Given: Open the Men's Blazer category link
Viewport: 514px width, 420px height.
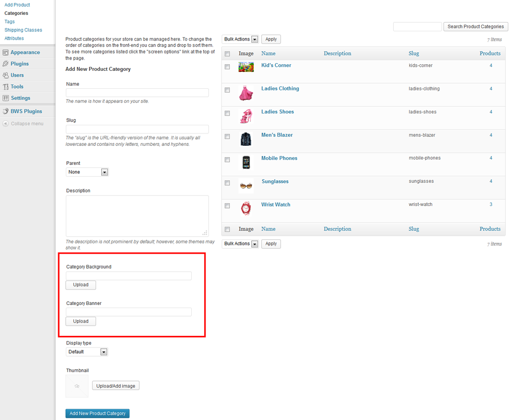Looking at the screenshot, I should [x=277, y=135].
